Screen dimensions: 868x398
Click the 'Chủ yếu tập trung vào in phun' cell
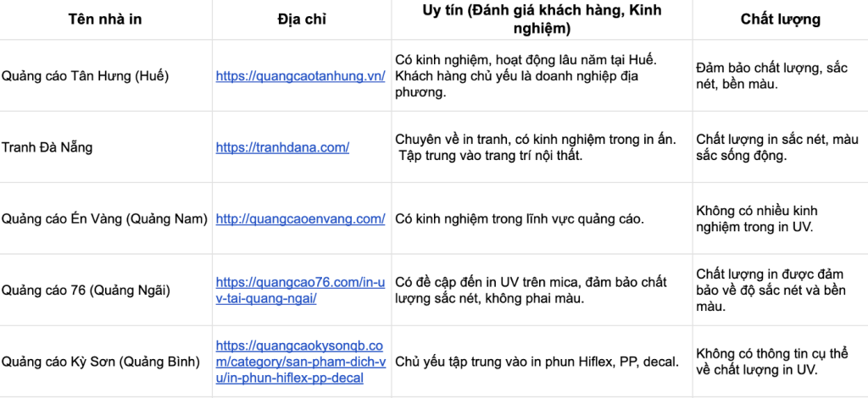click(x=542, y=362)
